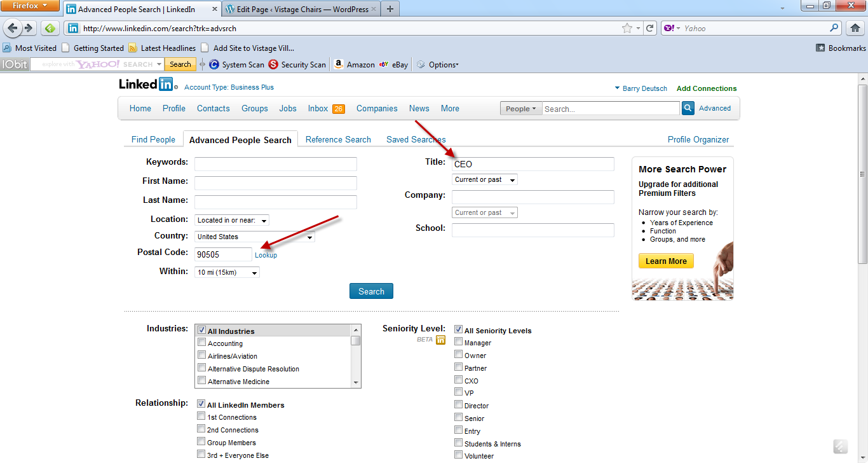Open the Title Current or past dropdown

tap(484, 180)
